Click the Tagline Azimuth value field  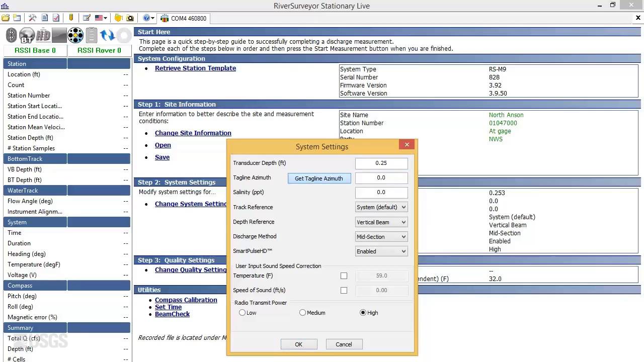tap(381, 177)
